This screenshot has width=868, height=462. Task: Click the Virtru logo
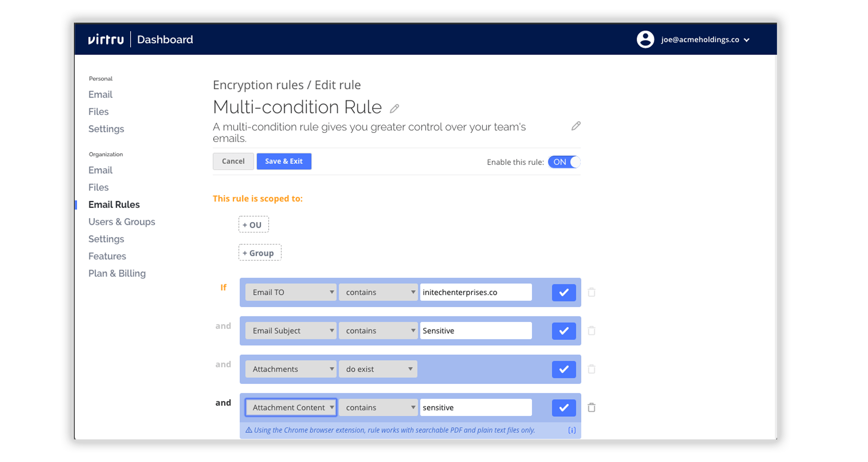[x=106, y=40]
